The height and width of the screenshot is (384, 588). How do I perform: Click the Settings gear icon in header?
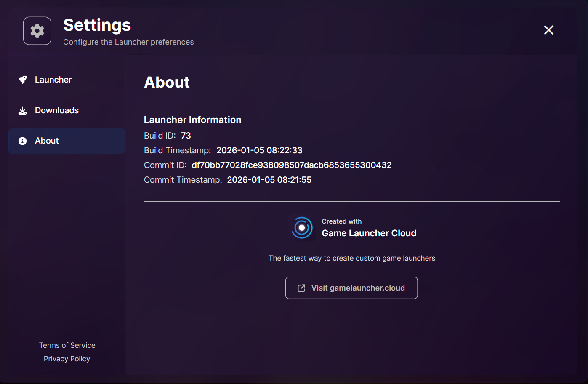click(37, 31)
